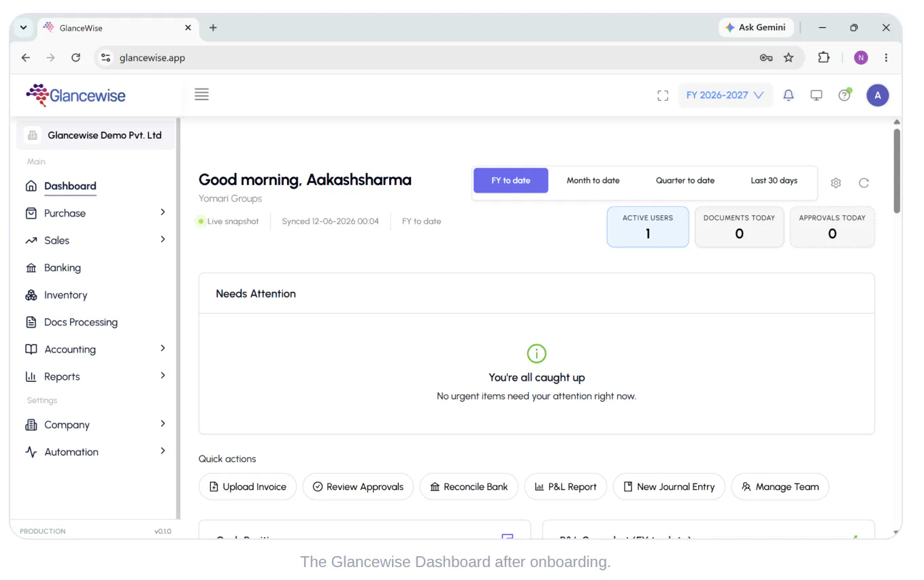Open notifications bell icon
The image size is (924, 580).
click(x=789, y=95)
